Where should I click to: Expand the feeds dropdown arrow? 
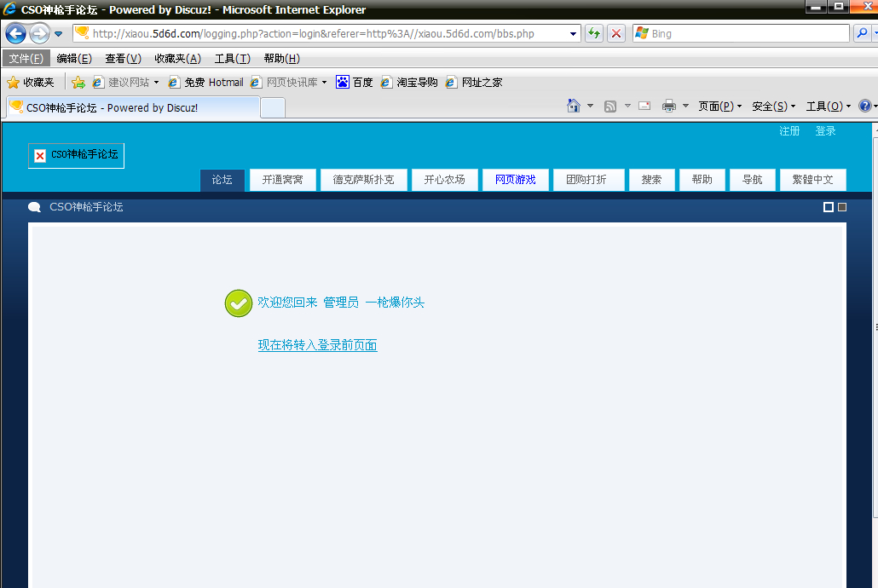(627, 106)
